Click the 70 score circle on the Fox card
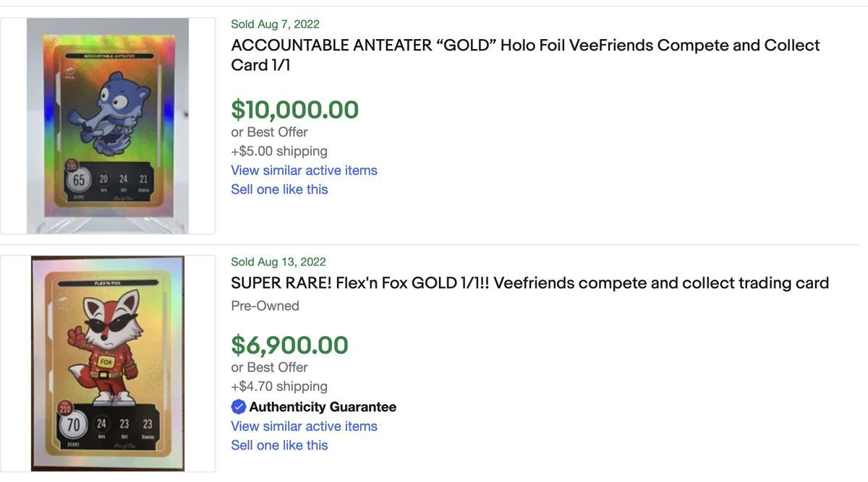 click(x=73, y=426)
